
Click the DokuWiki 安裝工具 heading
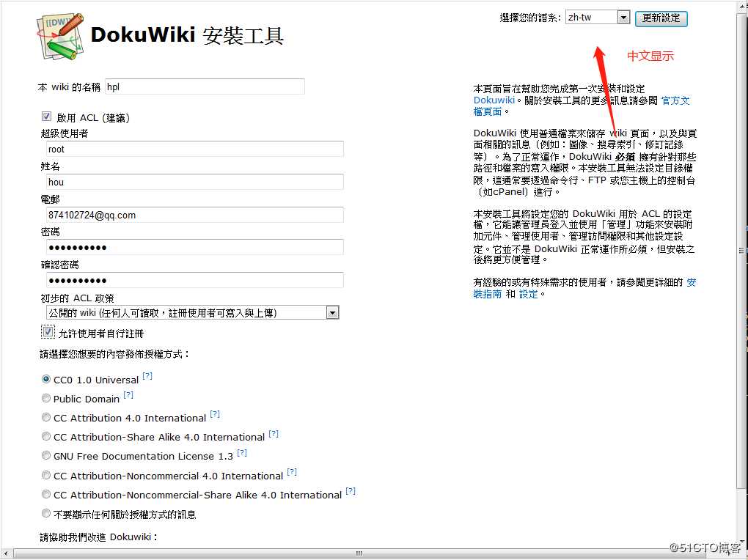coord(187,35)
